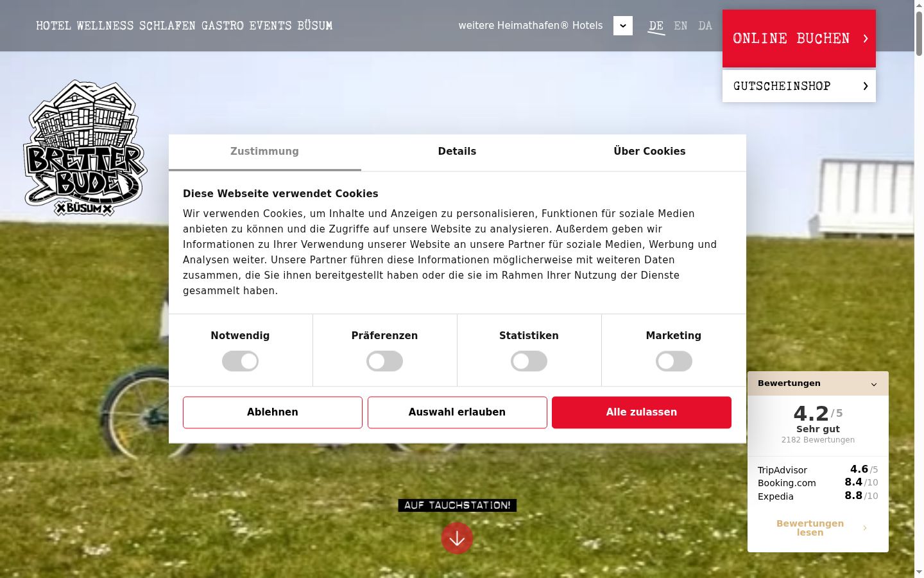
Task: Select the DE language link
Action: coord(656,26)
